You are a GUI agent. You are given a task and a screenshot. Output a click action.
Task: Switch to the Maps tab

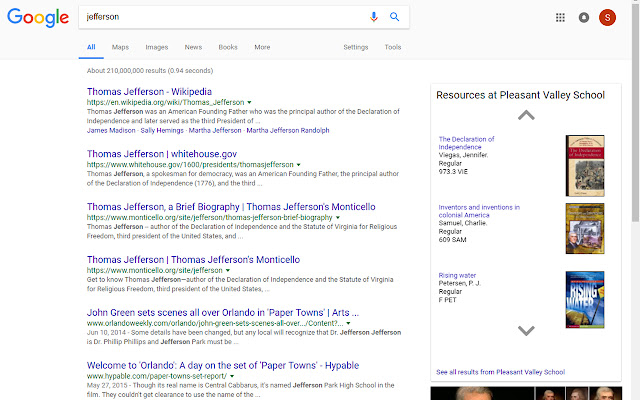[x=120, y=47]
